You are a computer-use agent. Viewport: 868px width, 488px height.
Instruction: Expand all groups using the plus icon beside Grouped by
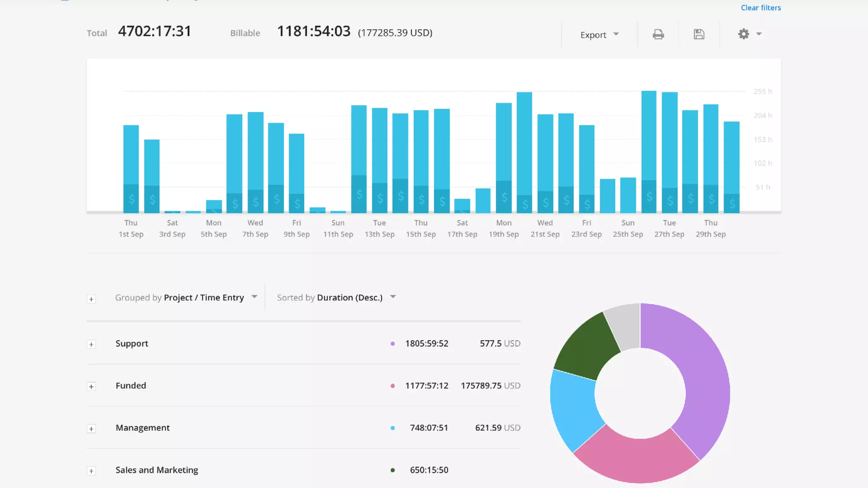[91, 299]
